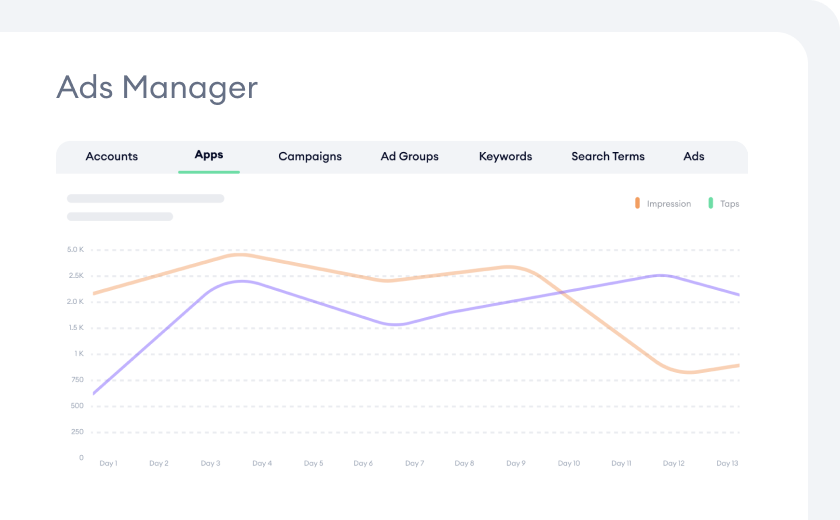
Task: Click the Day 1 axis label
Action: pyautogui.click(x=108, y=463)
